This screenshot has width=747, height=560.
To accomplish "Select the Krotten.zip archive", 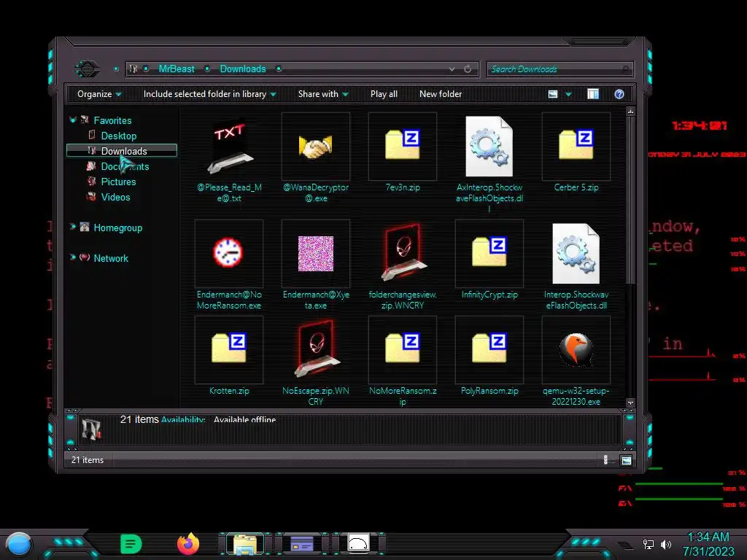I will [x=229, y=347].
